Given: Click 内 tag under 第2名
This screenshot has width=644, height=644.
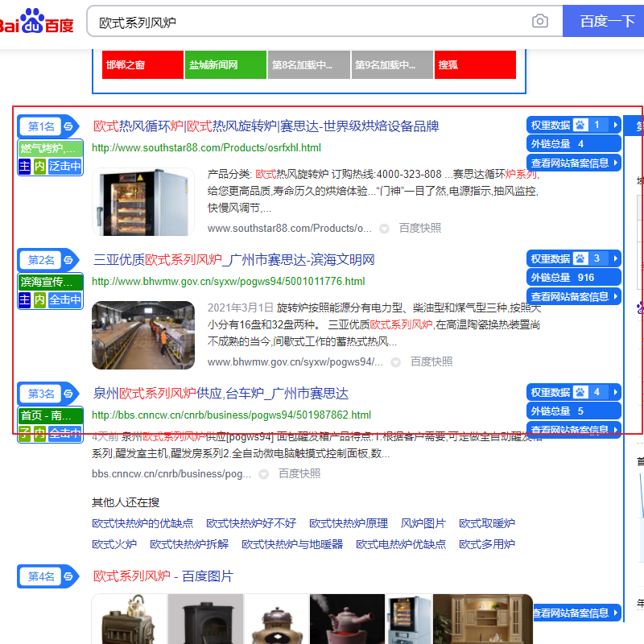Looking at the screenshot, I should coord(39,299).
